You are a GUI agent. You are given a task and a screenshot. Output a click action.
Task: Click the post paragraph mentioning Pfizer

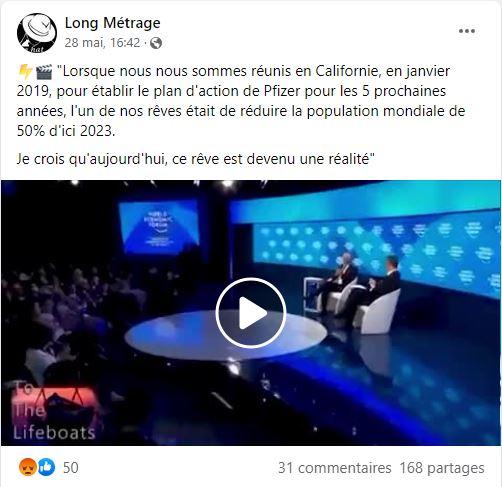click(241, 101)
